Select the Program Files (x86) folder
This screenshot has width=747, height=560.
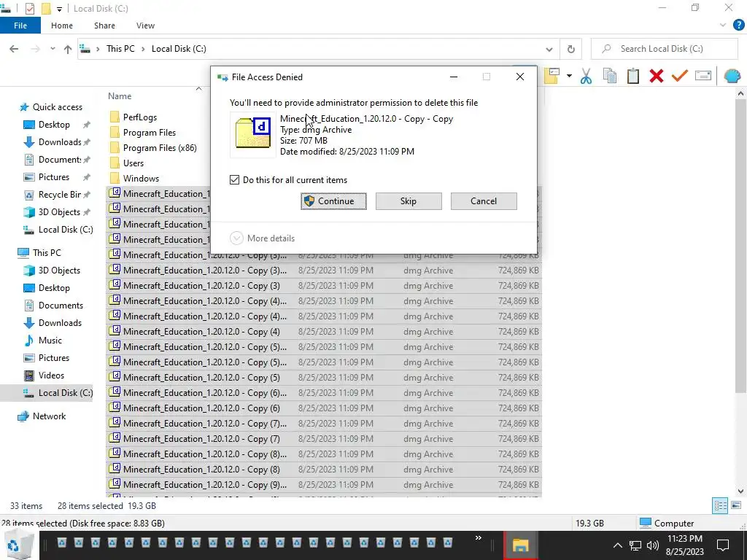(x=160, y=147)
